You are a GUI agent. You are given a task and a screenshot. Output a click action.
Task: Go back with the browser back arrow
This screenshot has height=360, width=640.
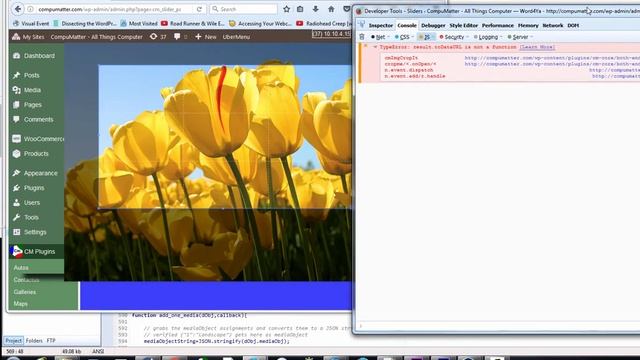pos(18,9)
